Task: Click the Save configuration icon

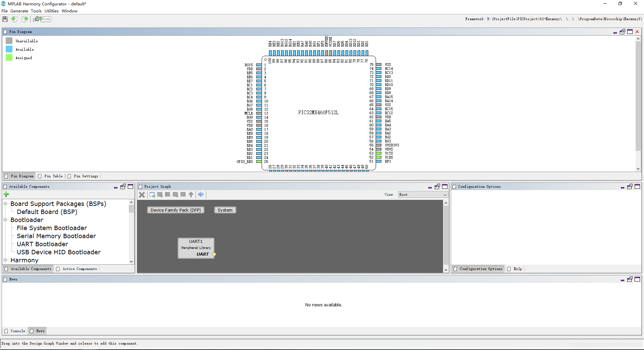Action: pos(5,19)
